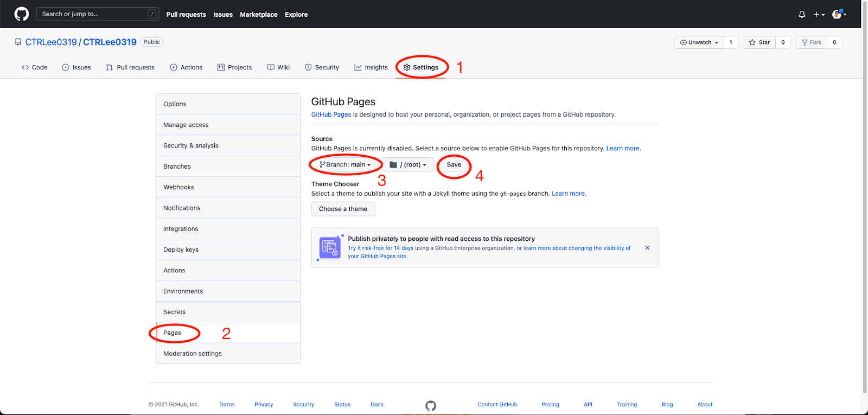Click the GitHub logo in the footer

pyautogui.click(x=431, y=406)
